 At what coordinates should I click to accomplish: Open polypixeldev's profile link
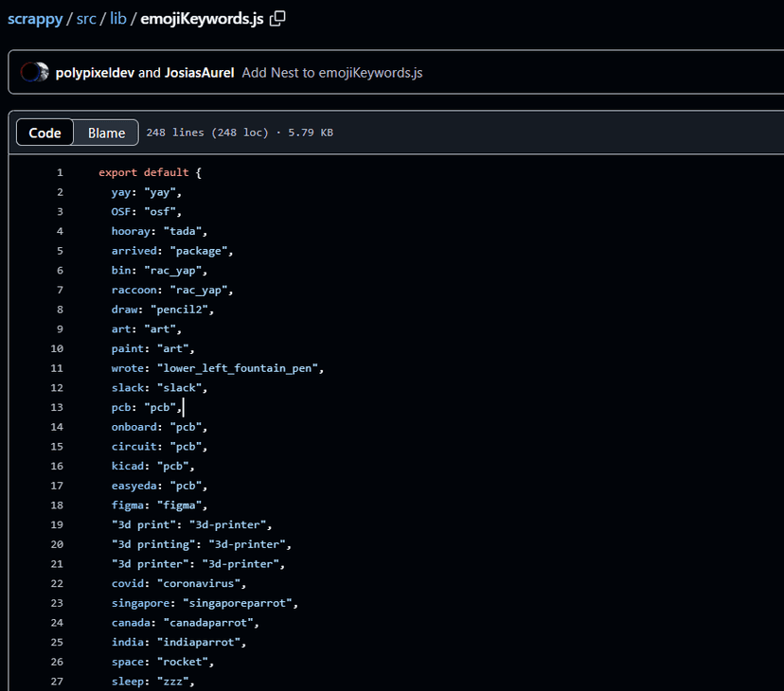point(95,72)
